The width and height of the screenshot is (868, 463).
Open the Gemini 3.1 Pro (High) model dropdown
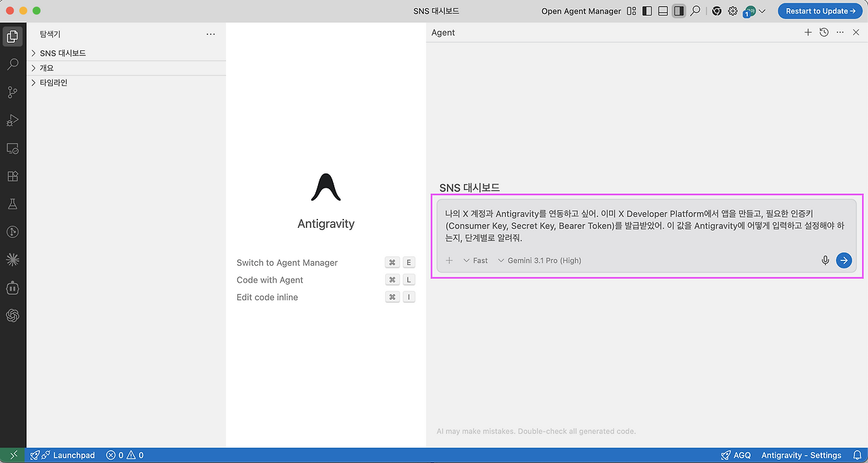click(540, 260)
